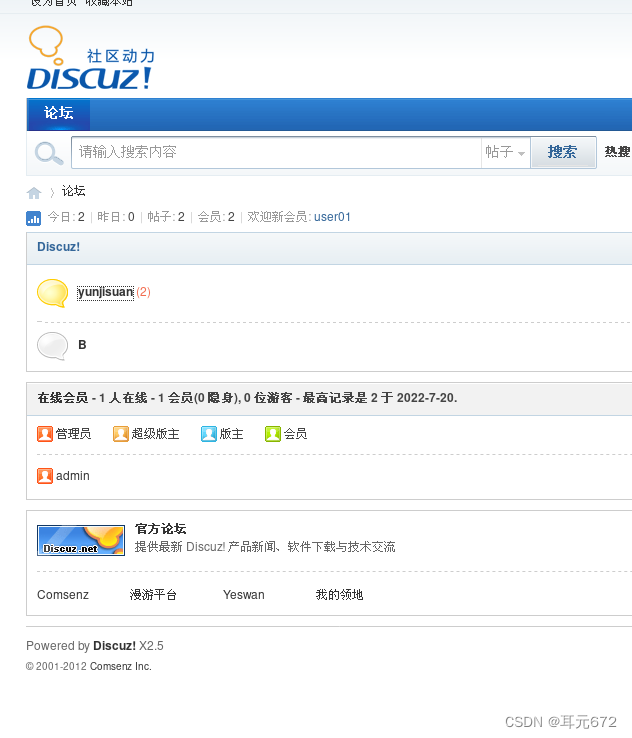The height and width of the screenshot is (738, 632).
Task: Click the home breadcrumb icon
Action: coord(34,192)
